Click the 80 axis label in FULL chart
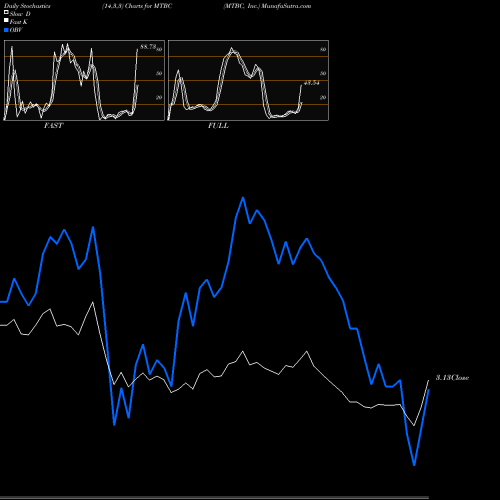 click(323, 50)
